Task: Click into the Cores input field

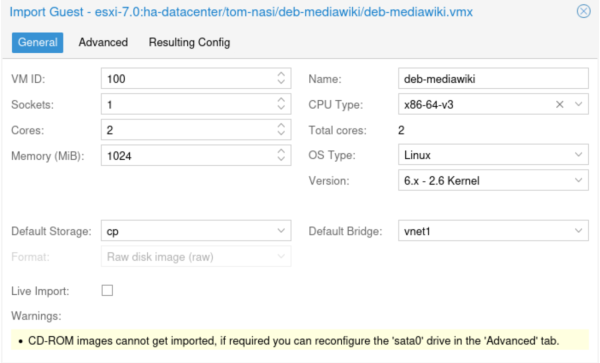Action: (188, 130)
